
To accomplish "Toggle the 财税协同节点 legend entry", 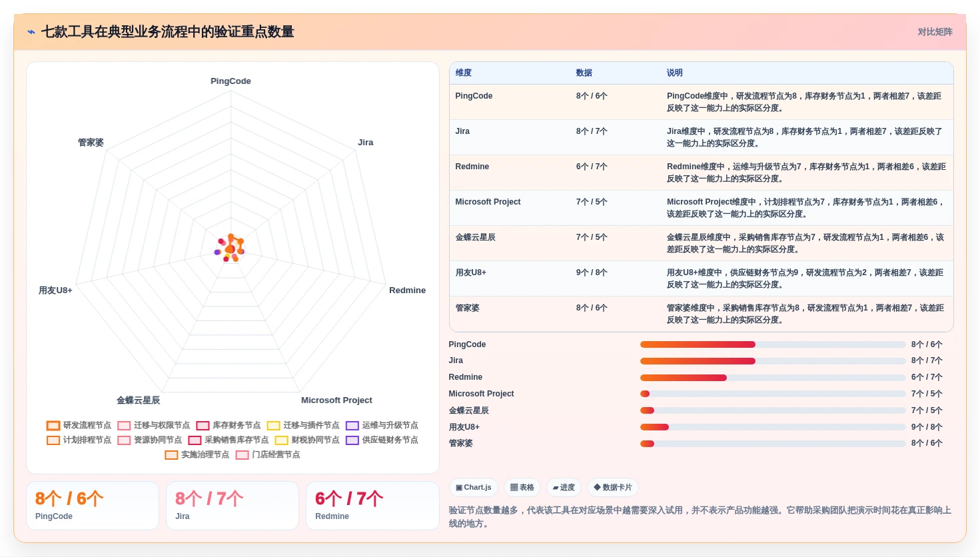I will [x=306, y=440].
